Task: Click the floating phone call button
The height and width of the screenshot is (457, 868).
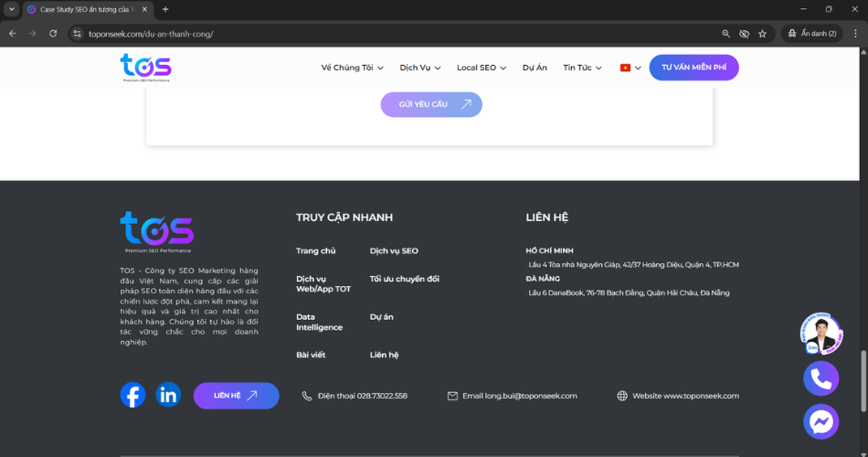Action: 820,378
